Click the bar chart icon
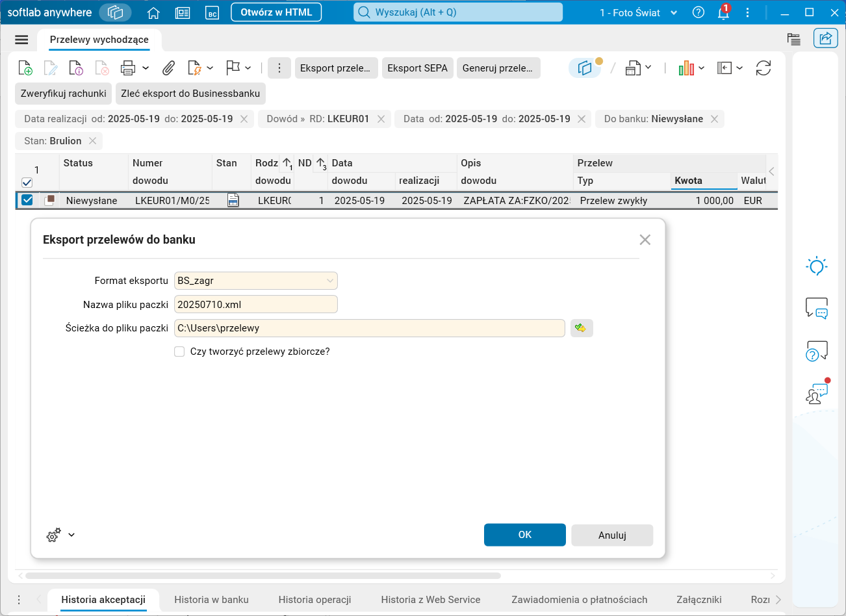Screen dimensions: 846x616 pos(686,68)
